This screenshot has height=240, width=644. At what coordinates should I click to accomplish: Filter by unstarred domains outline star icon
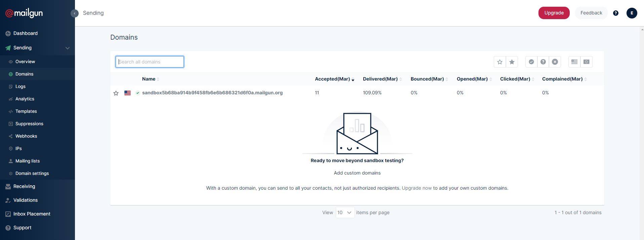click(x=500, y=62)
